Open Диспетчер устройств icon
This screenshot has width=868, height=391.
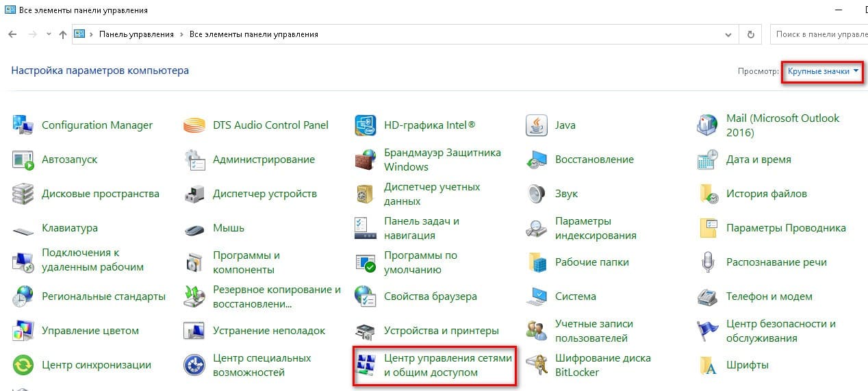point(194,194)
